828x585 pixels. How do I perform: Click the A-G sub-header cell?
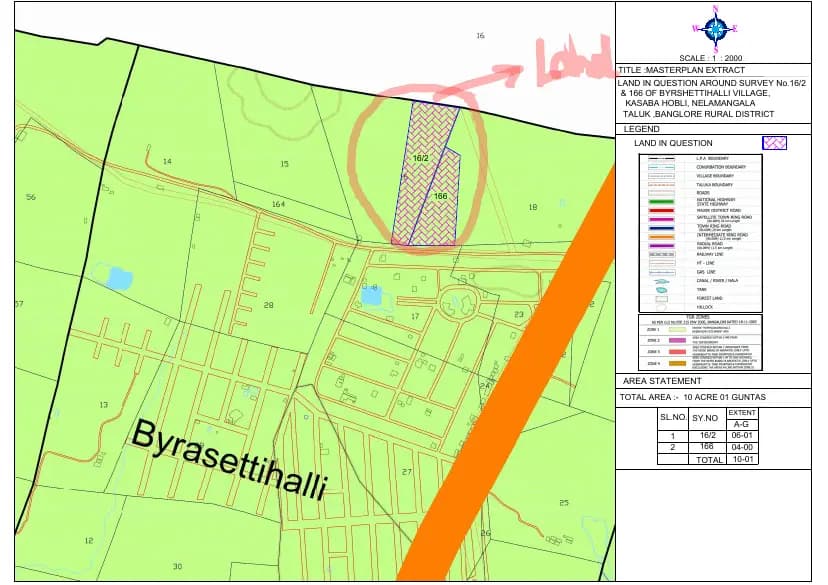(742, 424)
